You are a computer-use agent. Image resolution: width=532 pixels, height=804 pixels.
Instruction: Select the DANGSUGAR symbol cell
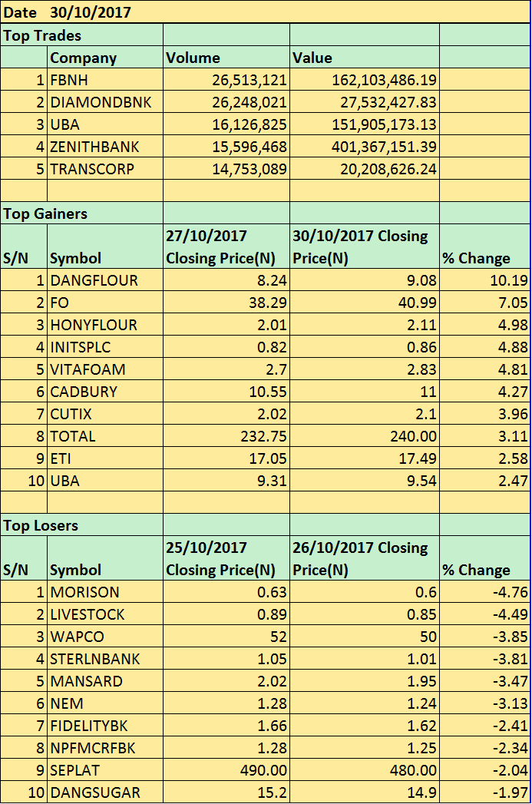point(105,792)
